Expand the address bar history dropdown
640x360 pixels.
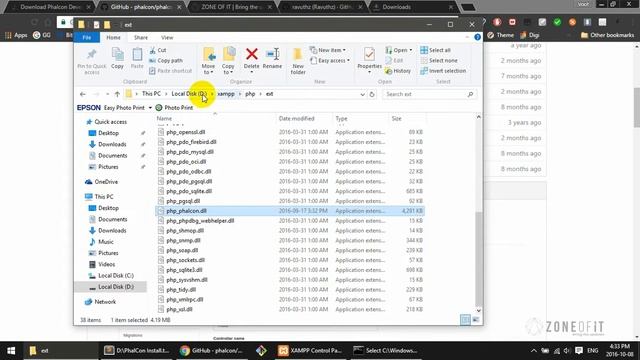pos(362,94)
